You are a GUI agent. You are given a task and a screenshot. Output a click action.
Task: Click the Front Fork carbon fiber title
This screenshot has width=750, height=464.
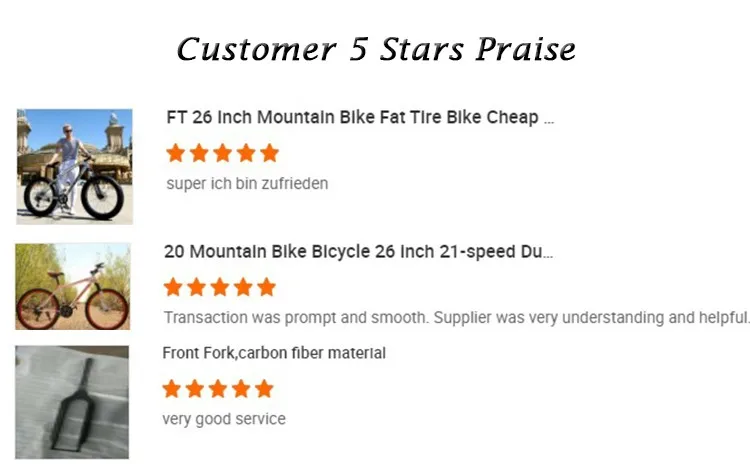(274, 353)
